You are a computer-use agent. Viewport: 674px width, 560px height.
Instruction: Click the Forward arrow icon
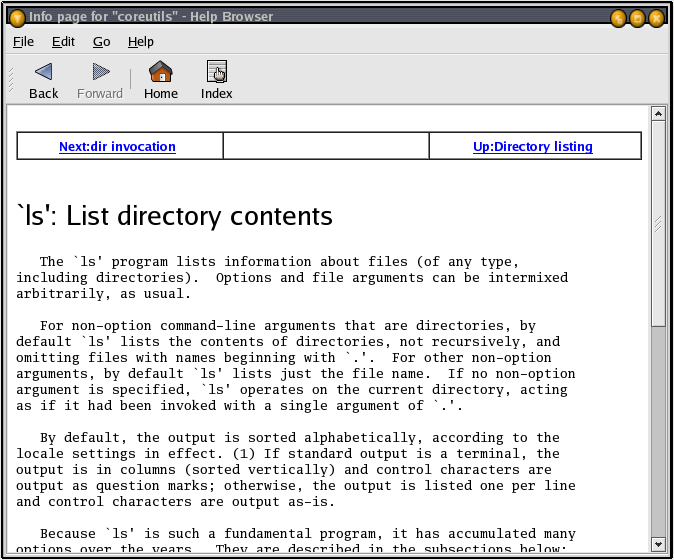101,72
